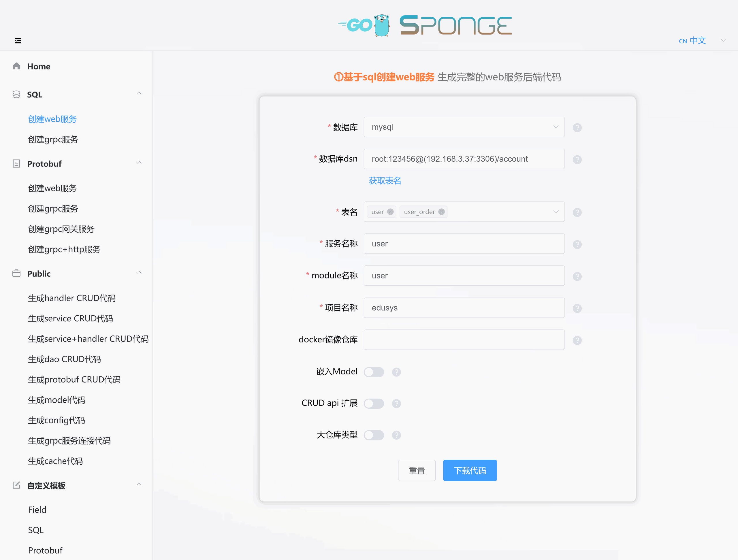The image size is (738, 560).
Task: Collapse the 自定义模板 menu section
Action: pyautogui.click(x=139, y=484)
